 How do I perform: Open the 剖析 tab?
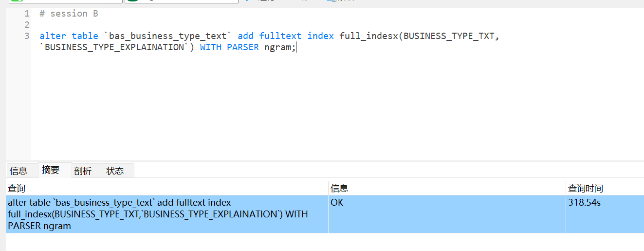click(83, 171)
